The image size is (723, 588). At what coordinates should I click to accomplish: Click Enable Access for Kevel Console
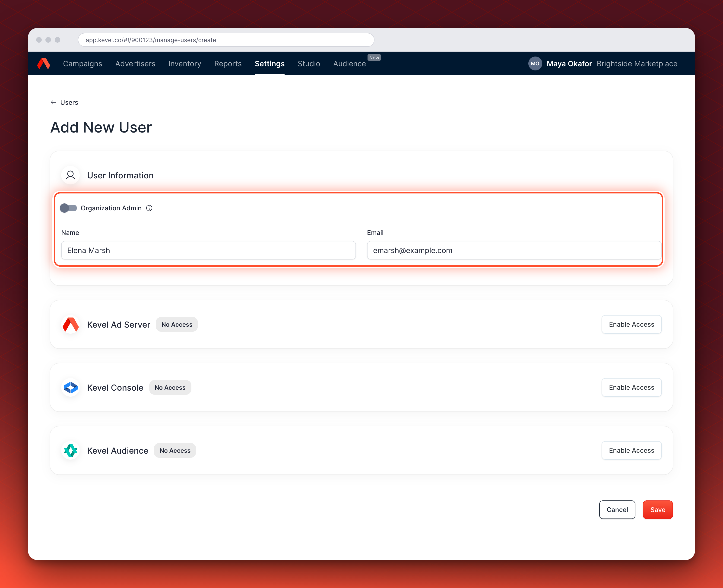click(x=631, y=388)
